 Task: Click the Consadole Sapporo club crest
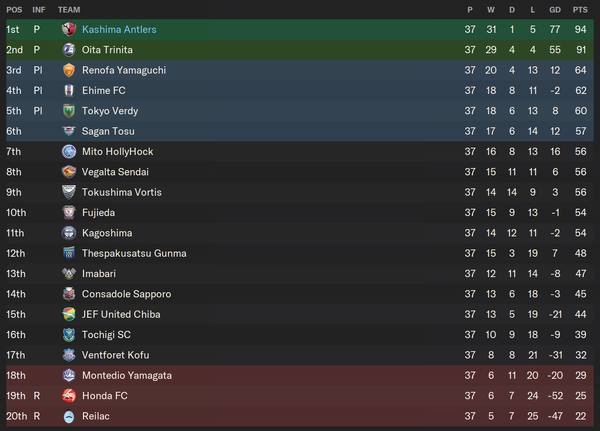point(69,294)
